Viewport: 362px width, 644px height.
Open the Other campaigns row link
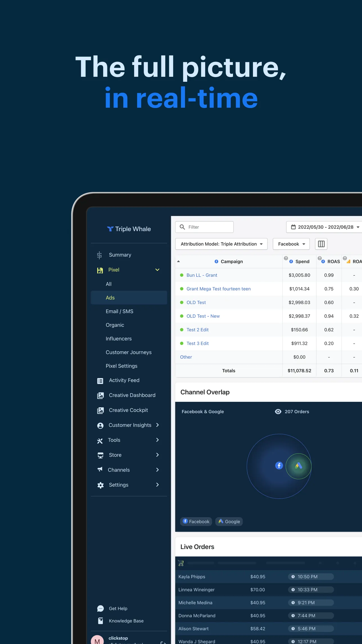tap(186, 357)
